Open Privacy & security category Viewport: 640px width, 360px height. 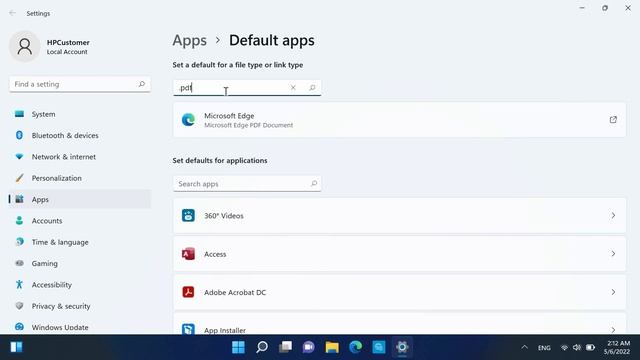pyautogui.click(x=80, y=306)
